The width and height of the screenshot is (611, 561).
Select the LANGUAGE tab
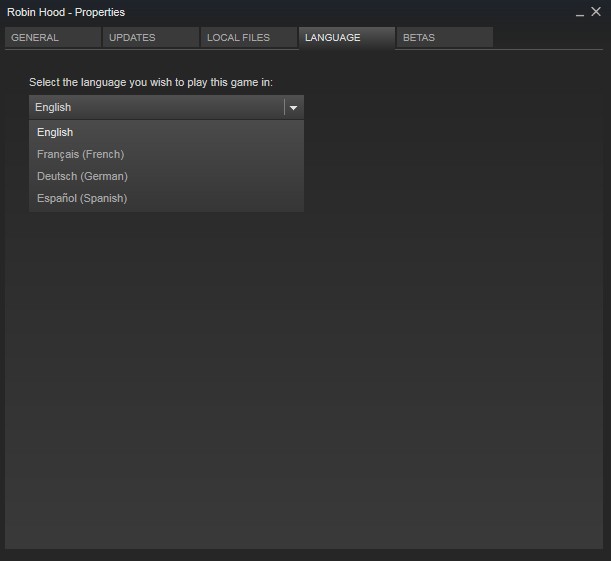pyautogui.click(x=347, y=38)
